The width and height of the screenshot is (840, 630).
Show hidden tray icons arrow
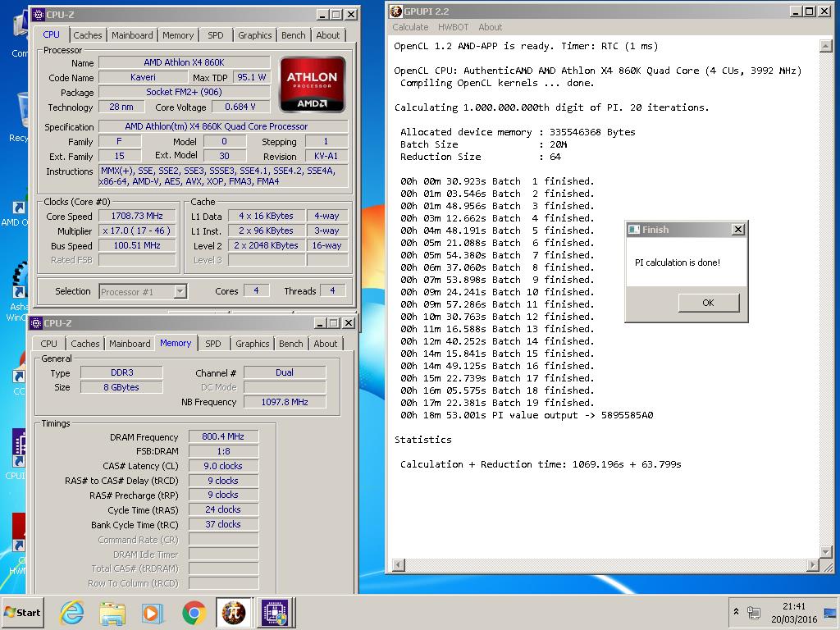736,612
